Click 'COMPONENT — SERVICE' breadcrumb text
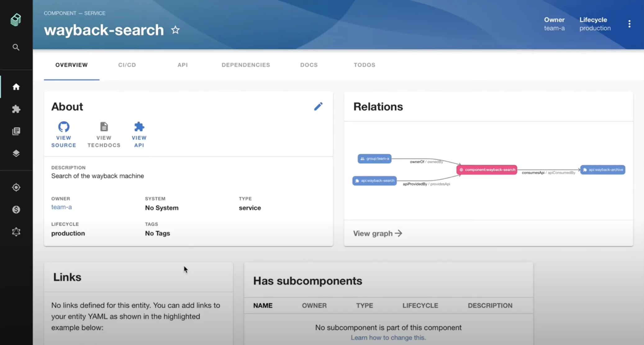The image size is (644, 345). (75, 13)
